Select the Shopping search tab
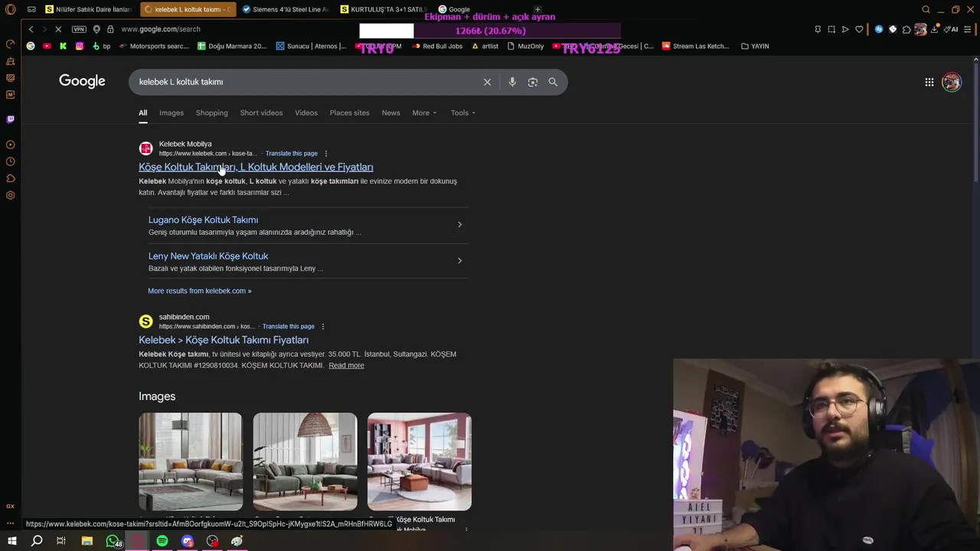 tap(211, 112)
